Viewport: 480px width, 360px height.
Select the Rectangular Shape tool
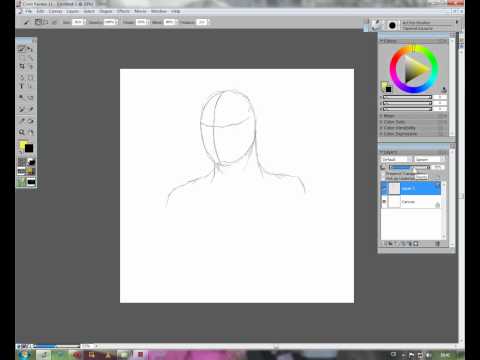(x=30, y=77)
